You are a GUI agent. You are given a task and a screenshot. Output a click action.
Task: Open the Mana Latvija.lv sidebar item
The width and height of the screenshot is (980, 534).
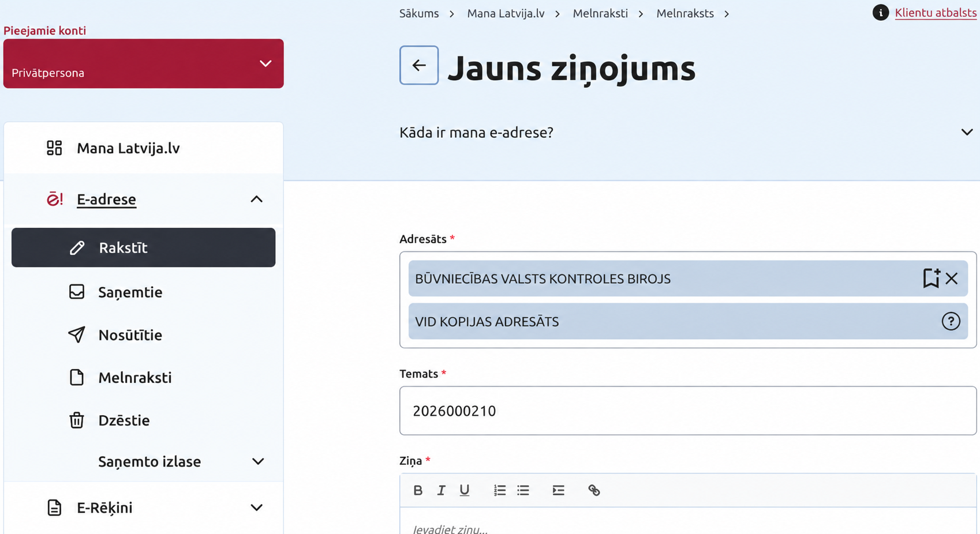pos(143,148)
